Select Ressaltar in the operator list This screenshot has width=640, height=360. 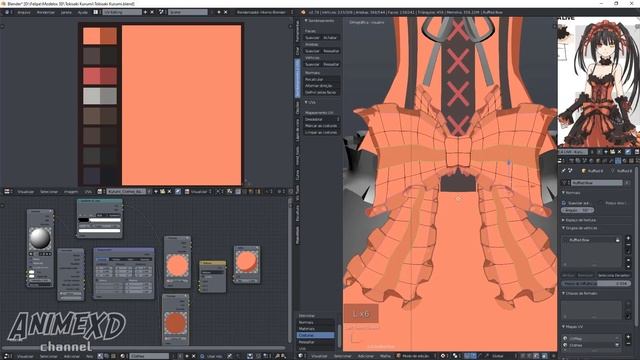tap(316, 342)
